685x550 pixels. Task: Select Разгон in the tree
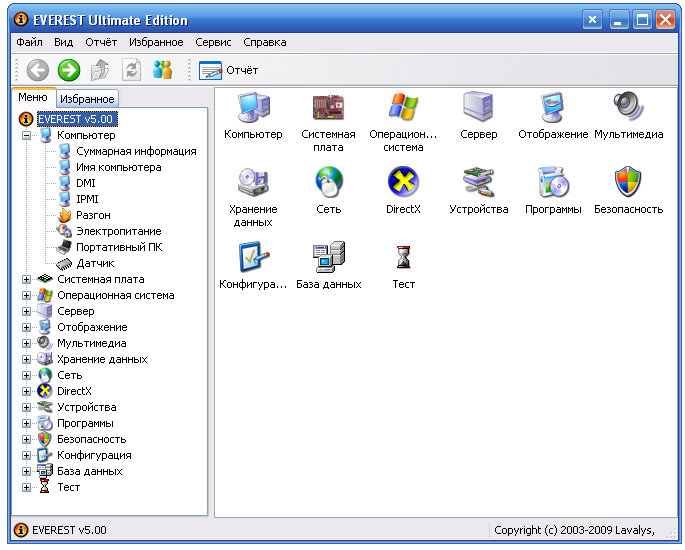click(x=93, y=215)
